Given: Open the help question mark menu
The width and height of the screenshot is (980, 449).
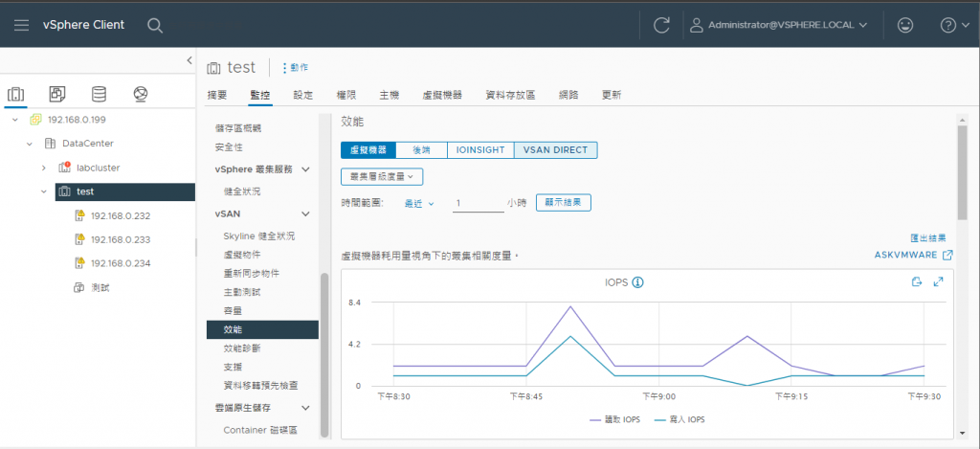Looking at the screenshot, I should (954, 25).
